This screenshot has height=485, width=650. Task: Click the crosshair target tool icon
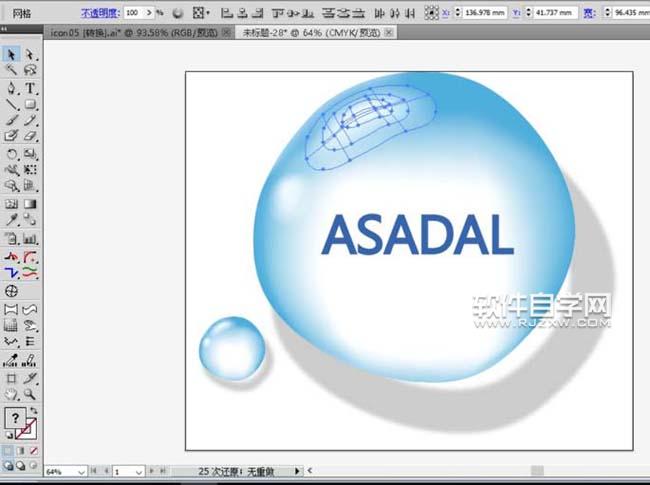tap(11, 291)
